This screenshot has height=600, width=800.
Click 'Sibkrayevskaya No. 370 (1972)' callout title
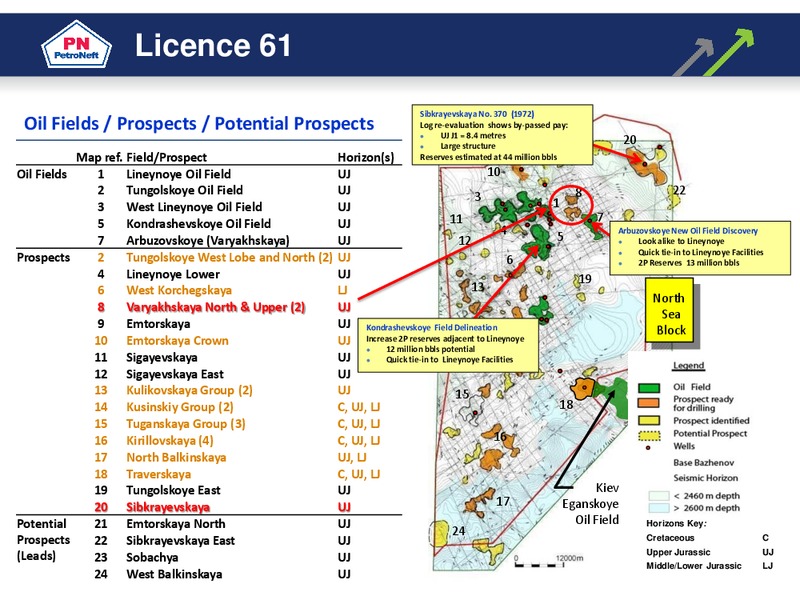click(477, 114)
